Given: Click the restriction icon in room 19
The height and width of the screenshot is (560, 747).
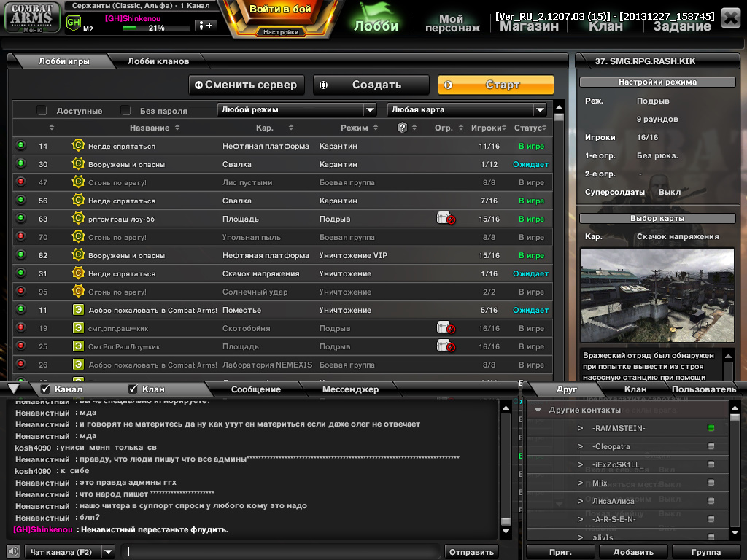Looking at the screenshot, I should point(446,327).
